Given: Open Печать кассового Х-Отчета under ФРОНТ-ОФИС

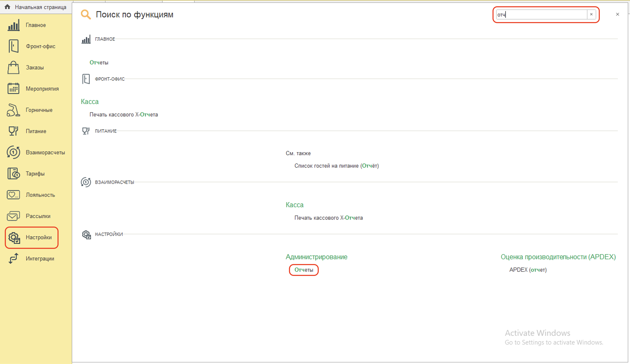Looking at the screenshot, I should click(124, 114).
